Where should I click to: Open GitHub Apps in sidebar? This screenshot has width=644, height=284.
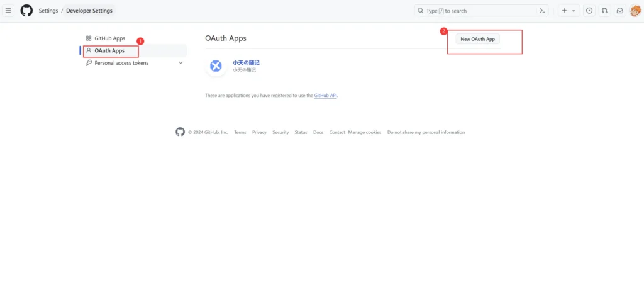(x=109, y=38)
